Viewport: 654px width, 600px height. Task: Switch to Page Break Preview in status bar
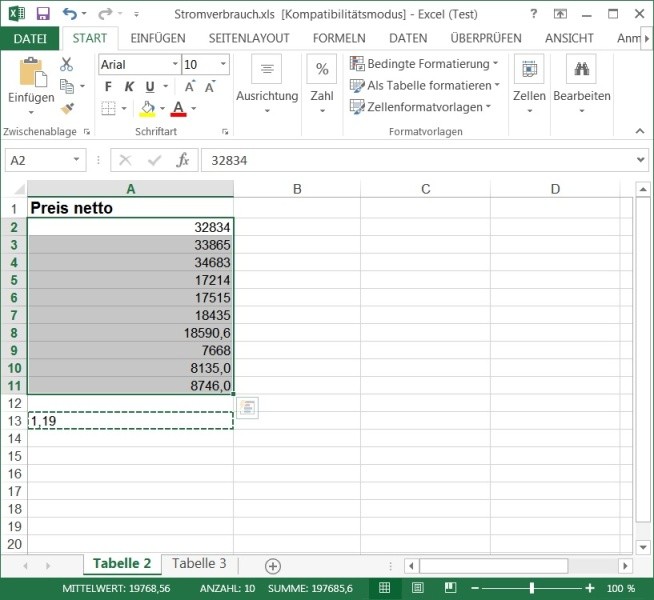pyautogui.click(x=450, y=588)
